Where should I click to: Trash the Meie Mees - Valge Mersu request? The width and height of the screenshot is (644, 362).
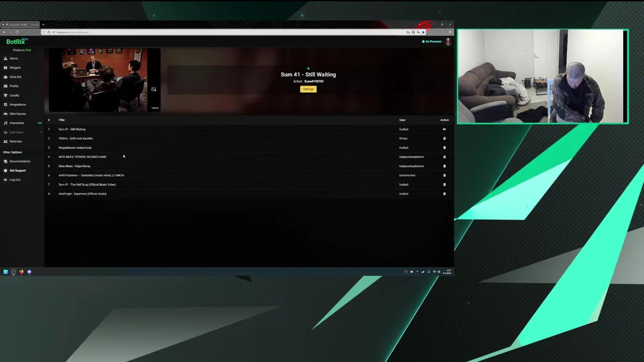click(444, 166)
